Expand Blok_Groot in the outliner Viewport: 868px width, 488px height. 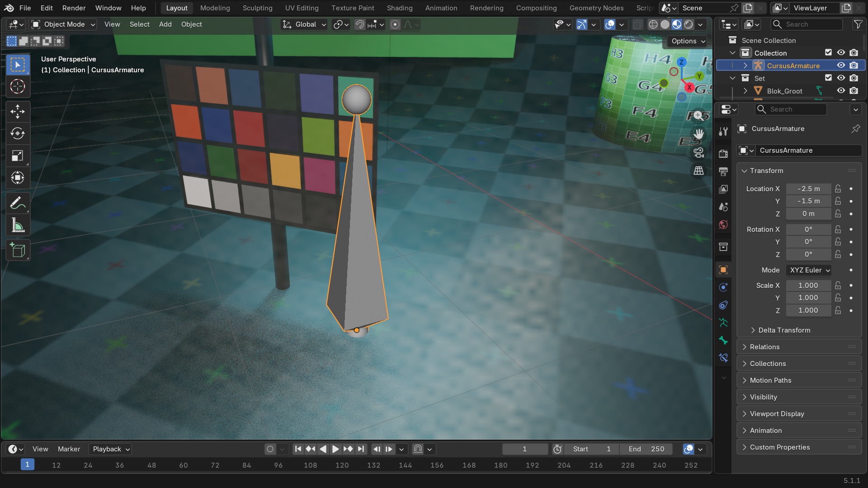[x=745, y=91]
